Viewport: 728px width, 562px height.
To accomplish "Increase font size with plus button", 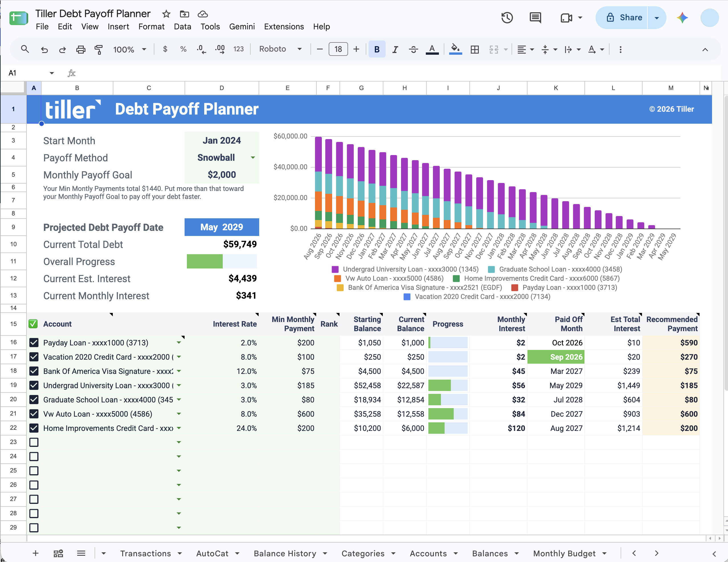I will 356,49.
